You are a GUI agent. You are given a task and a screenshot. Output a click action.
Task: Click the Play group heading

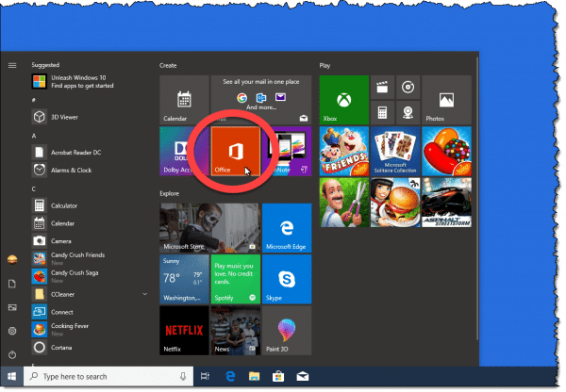click(325, 65)
